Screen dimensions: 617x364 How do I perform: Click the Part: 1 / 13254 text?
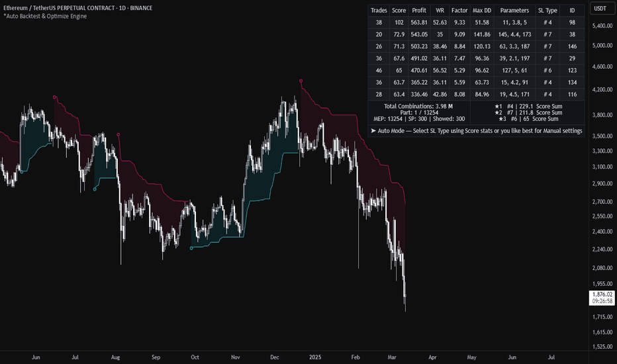click(x=419, y=113)
